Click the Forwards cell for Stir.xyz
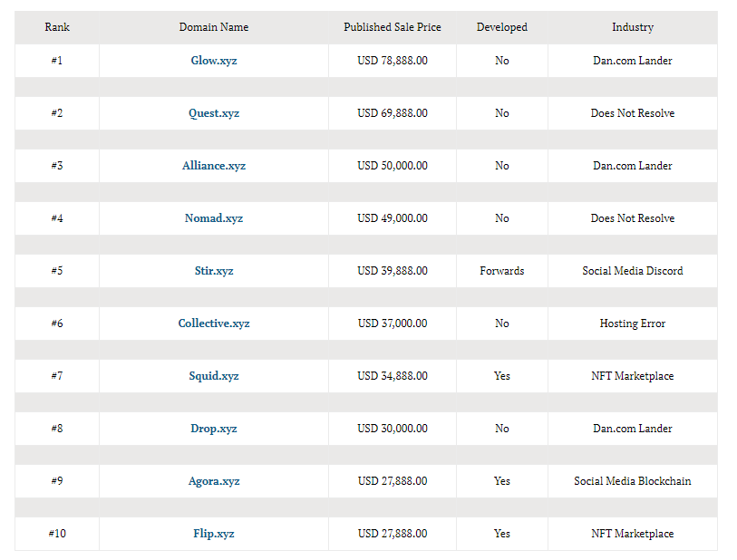Screen dimensions: 737x560 501,271
